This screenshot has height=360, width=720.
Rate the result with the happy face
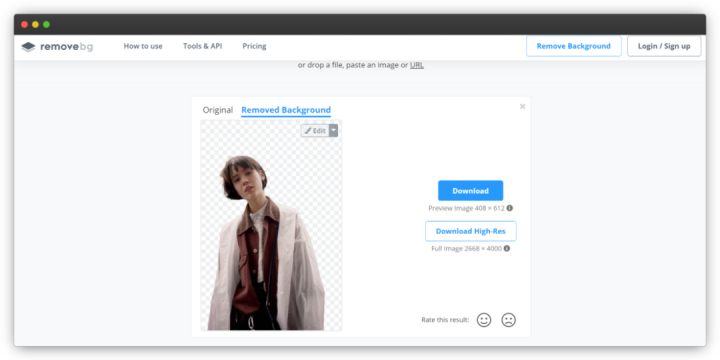(x=484, y=320)
